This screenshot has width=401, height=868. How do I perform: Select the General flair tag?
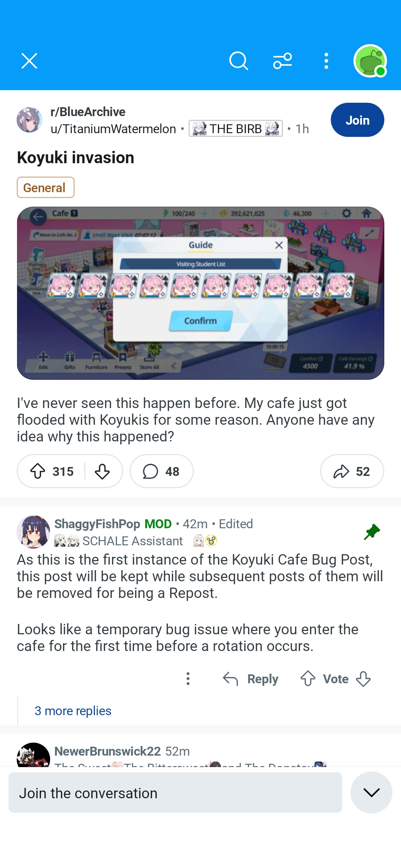pyautogui.click(x=45, y=187)
